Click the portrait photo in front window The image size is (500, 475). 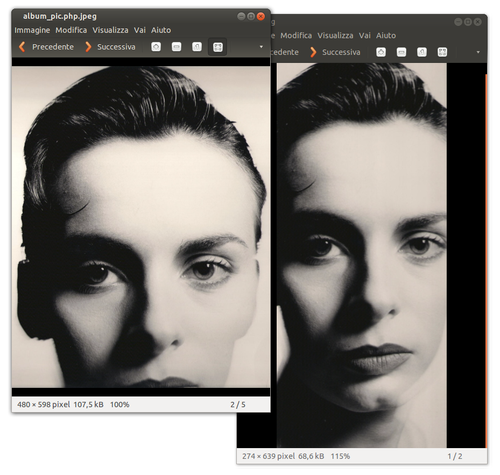(x=141, y=227)
